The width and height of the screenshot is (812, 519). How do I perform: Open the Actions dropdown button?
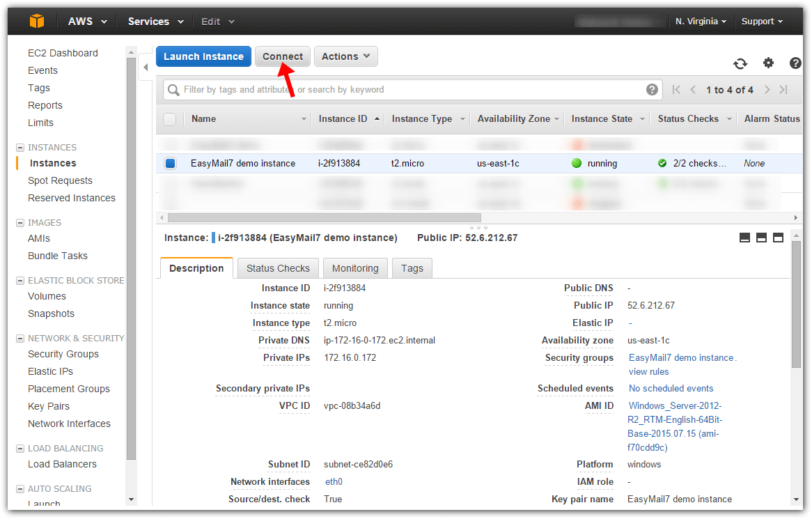point(345,56)
